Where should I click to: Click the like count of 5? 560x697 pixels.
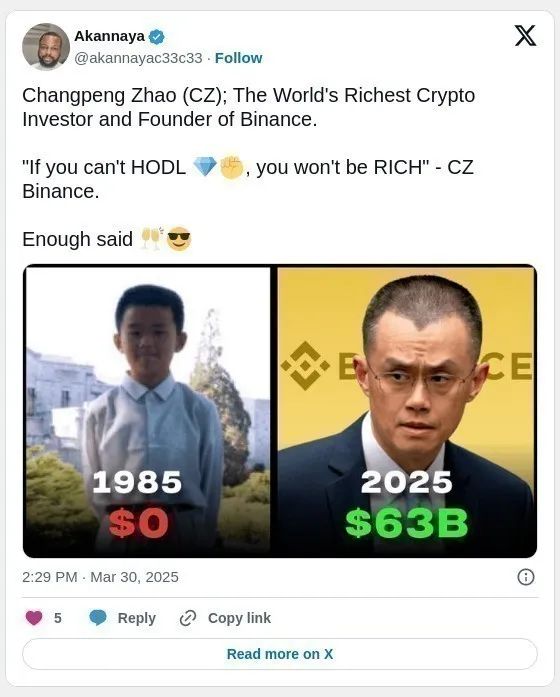point(58,618)
